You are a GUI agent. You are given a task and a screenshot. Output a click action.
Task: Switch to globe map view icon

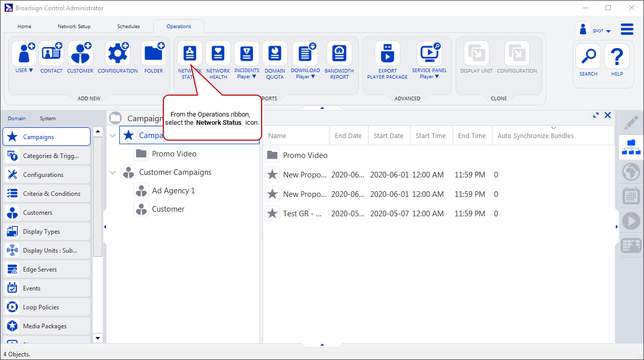[x=631, y=172]
